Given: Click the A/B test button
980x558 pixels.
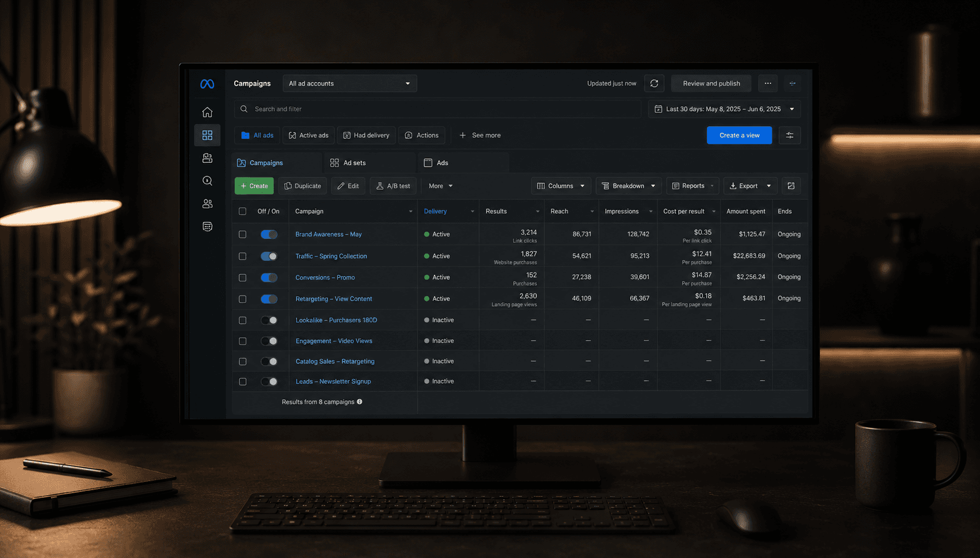Looking at the screenshot, I should tap(393, 186).
